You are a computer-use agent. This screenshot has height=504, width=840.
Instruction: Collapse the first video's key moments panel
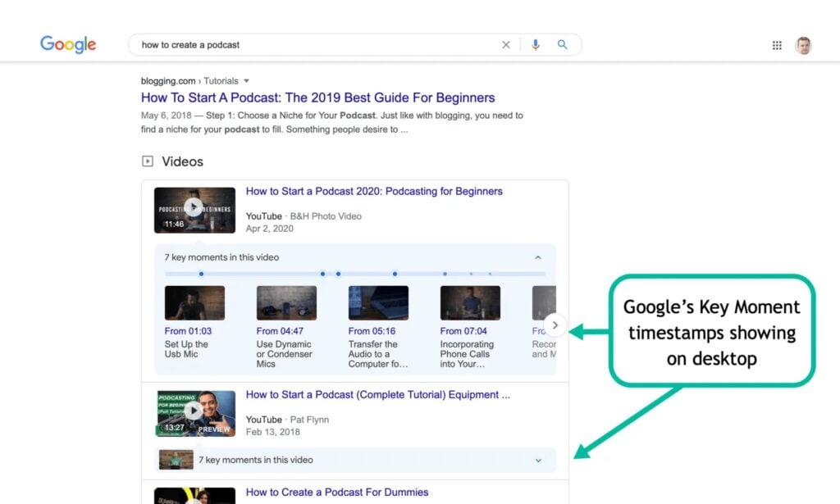coord(538,257)
